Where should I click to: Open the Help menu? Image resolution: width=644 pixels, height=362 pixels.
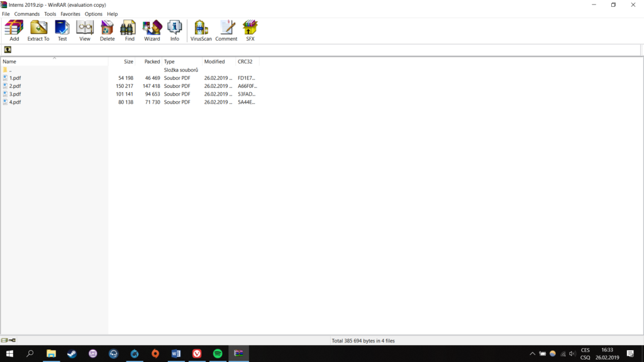112,14
